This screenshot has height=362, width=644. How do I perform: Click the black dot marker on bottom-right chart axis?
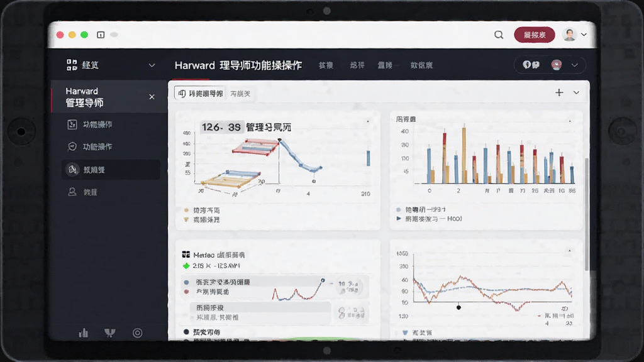point(458,307)
